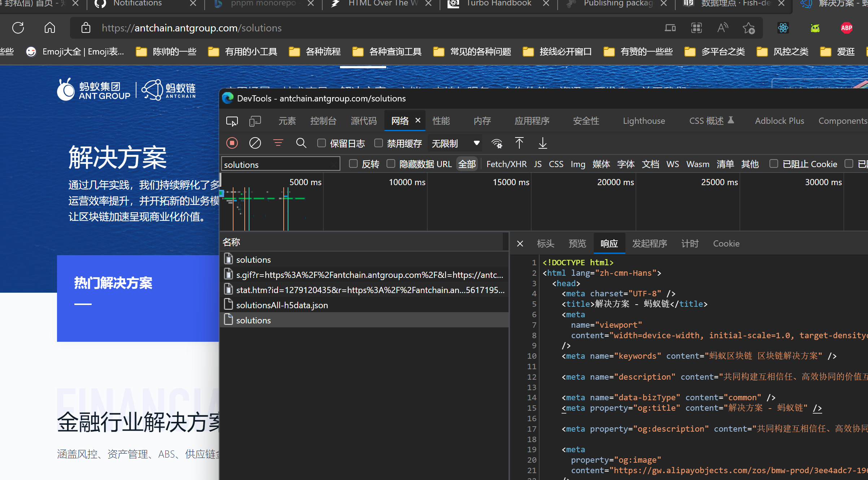Switch to the 标头 details tab
The width and height of the screenshot is (868, 480).
click(x=545, y=244)
